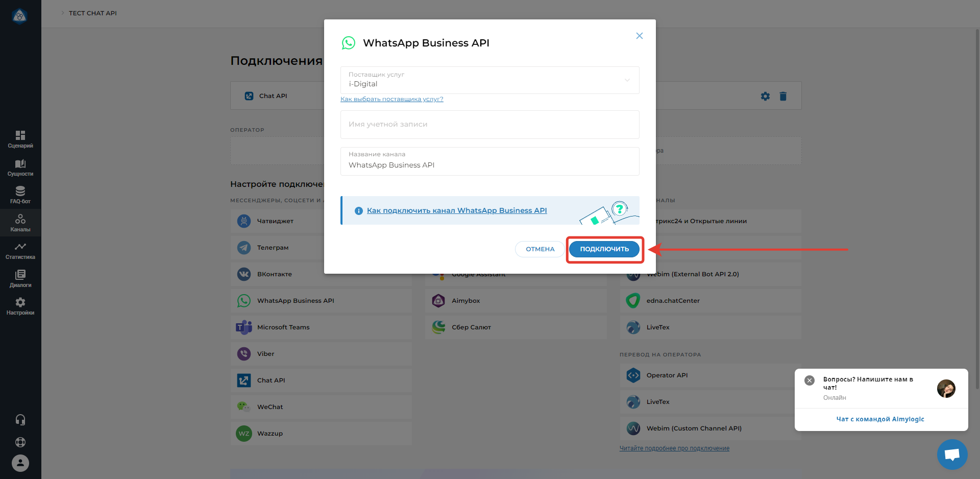
Task: Pick the Microsoft Teams channel
Action: 321,327
